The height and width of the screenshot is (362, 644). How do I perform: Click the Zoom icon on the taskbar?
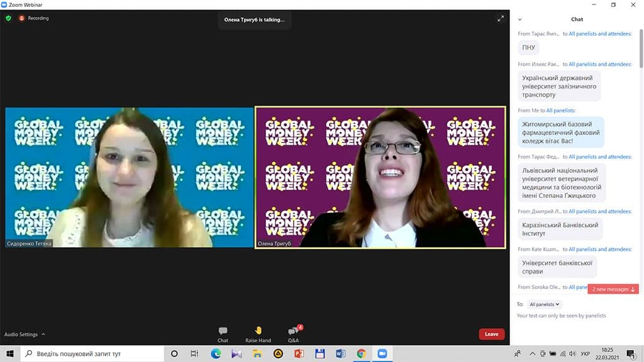382,353
